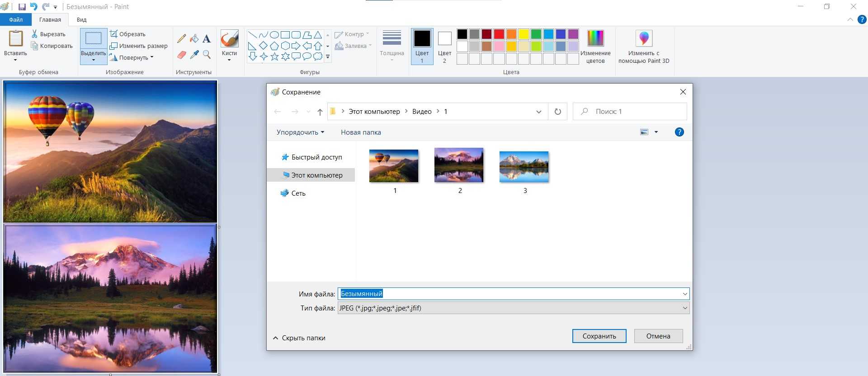Viewport: 868px width, 376px height.
Task: Select the Eraser tool
Action: (181, 55)
